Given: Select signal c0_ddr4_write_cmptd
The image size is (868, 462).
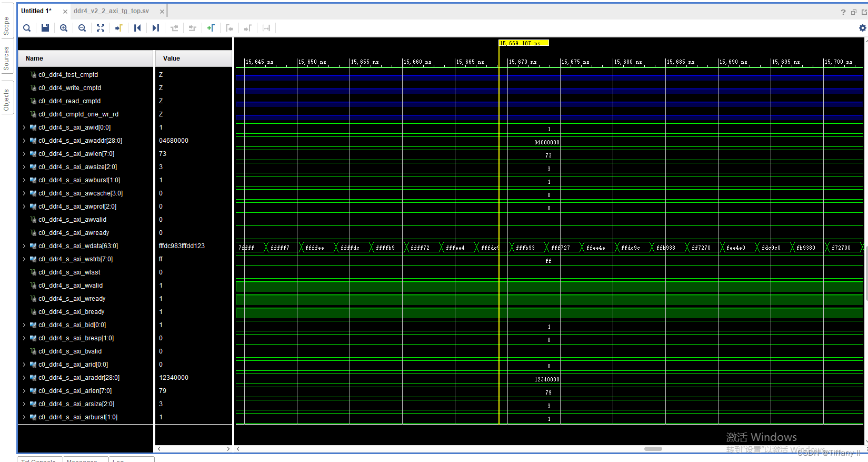Looking at the screenshot, I should click(x=69, y=88).
